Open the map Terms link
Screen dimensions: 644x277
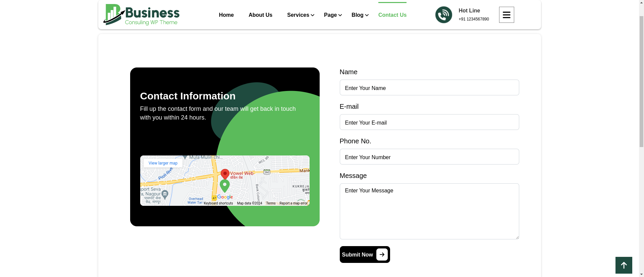tap(271, 203)
